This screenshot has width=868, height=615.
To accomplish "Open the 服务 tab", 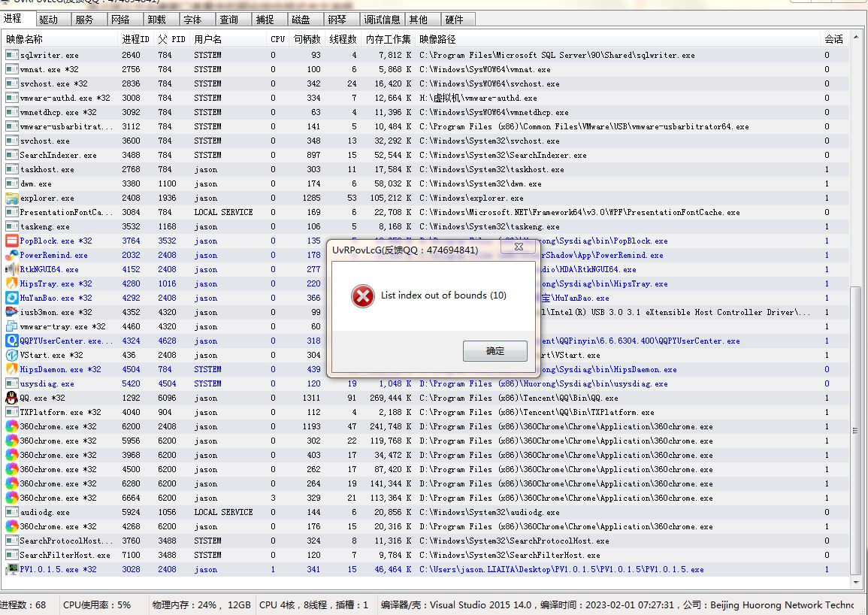I will [x=89, y=20].
